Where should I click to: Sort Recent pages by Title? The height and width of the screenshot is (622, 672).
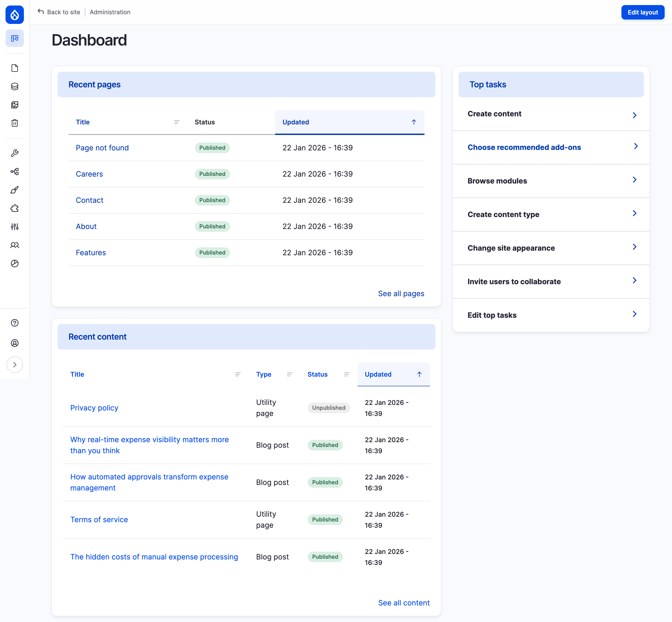(83, 122)
